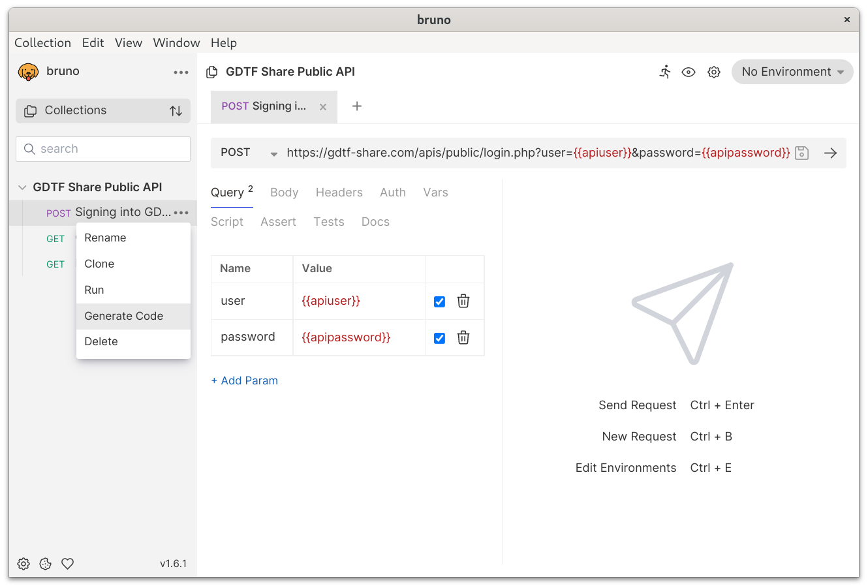Viewport: 868px width, 588px height.
Task: Collapse the GDTF Share Public API collection
Action: [22, 187]
